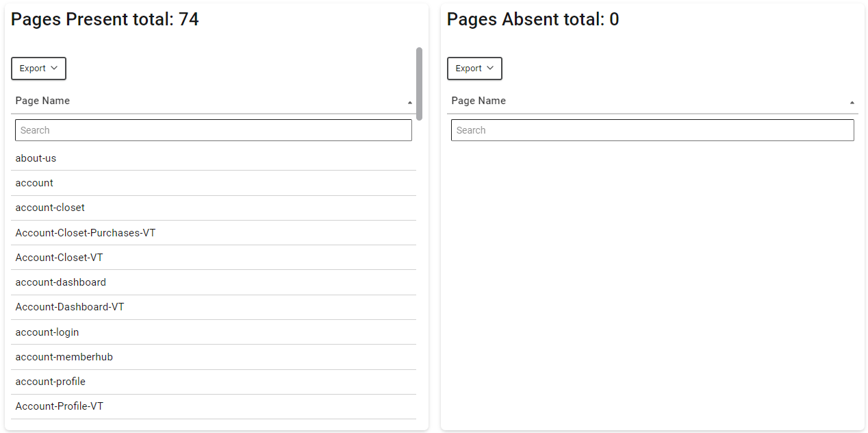Select the account page row
Image resolution: width=868 pixels, height=433 pixels.
(214, 183)
